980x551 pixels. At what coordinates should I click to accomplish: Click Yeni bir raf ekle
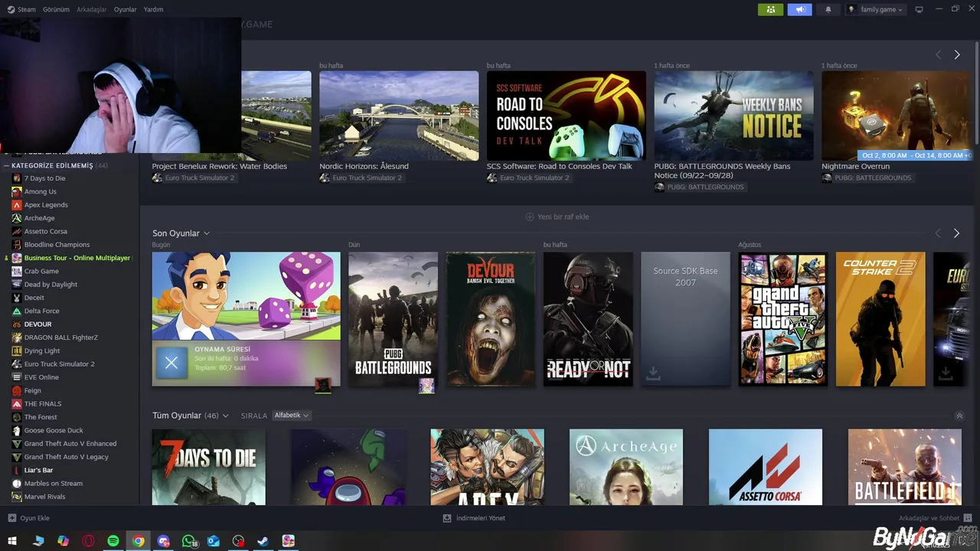557,217
